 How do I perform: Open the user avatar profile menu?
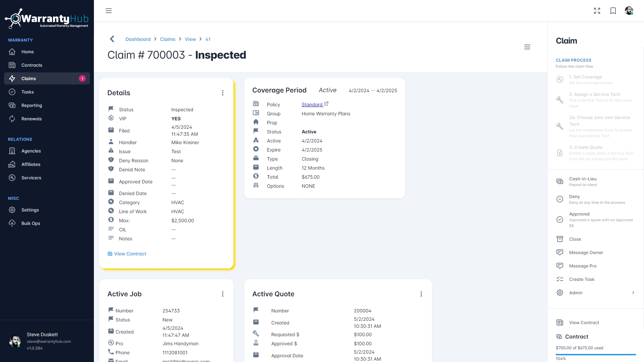629,11
